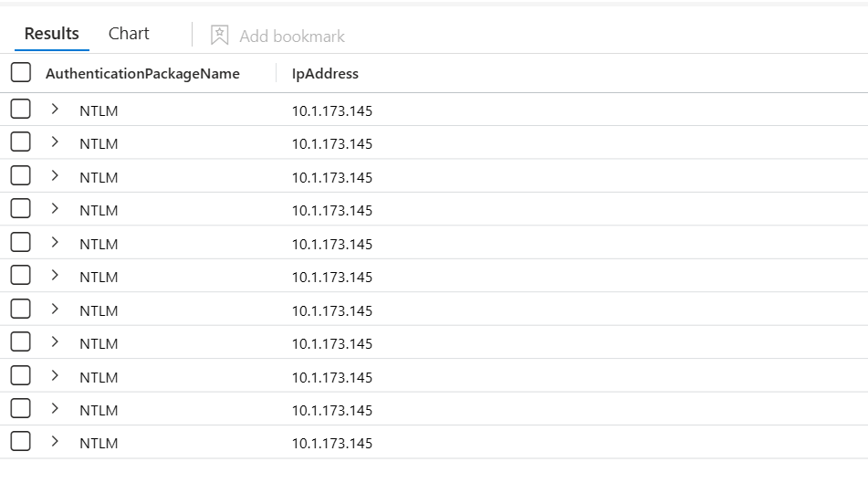The image size is (868, 504).
Task: Click the Add bookmark button text
Action: pos(291,36)
